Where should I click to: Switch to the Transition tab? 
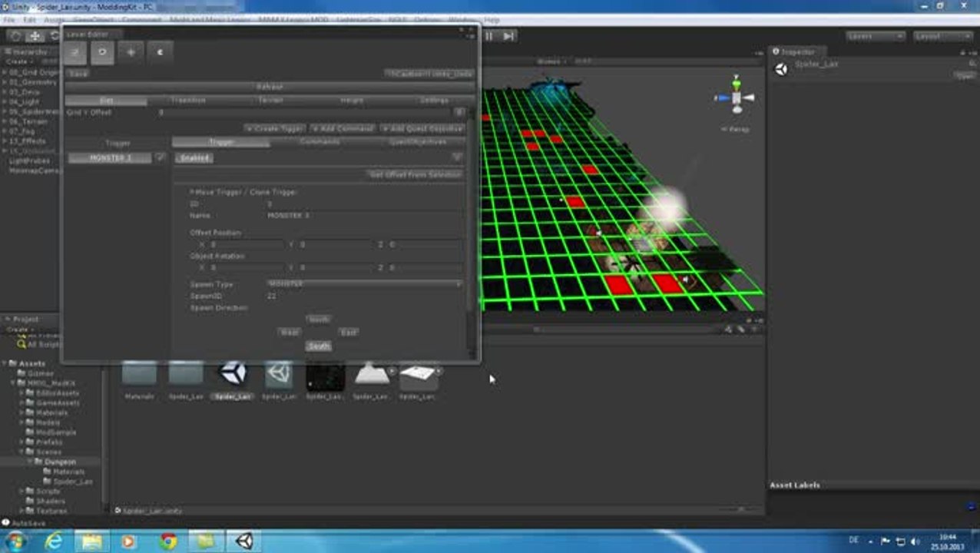188,101
